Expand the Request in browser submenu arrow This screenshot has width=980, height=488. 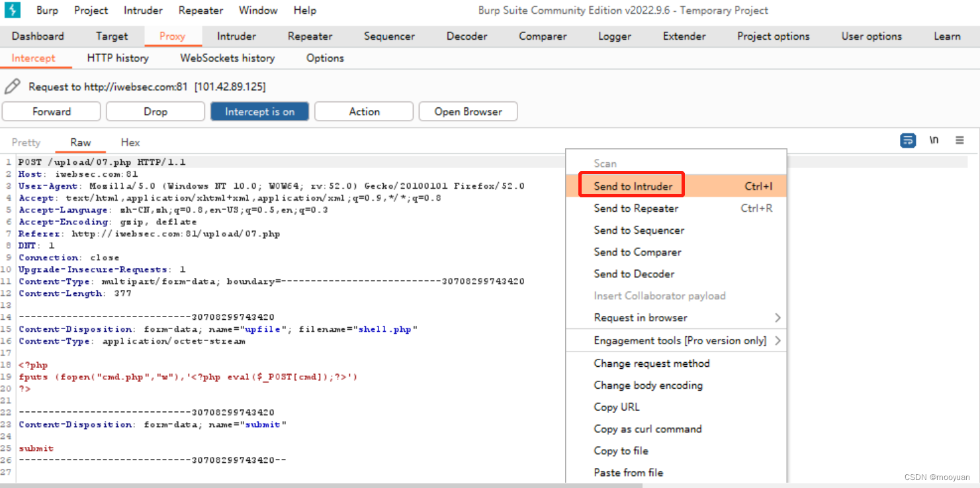[x=778, y=318]
